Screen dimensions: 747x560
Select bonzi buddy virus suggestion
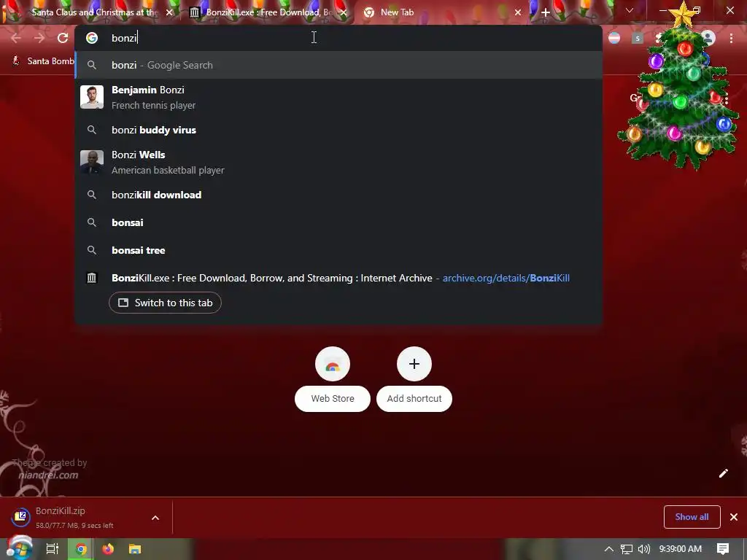pyautogui.click(x=338, y=130)
